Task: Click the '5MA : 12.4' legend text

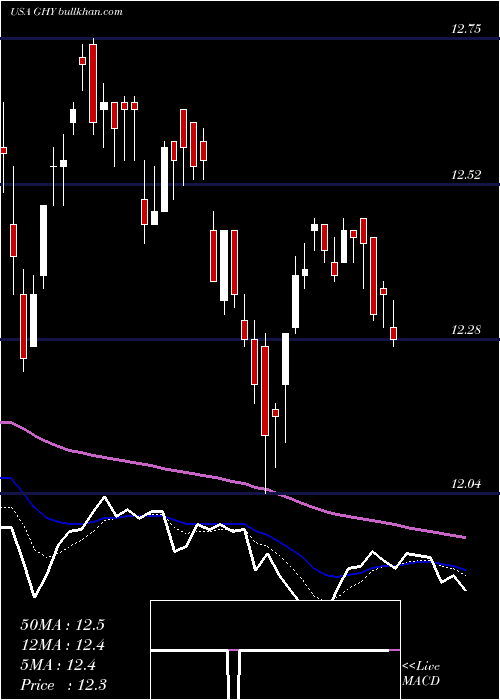Action: click(x=58, y=666)
